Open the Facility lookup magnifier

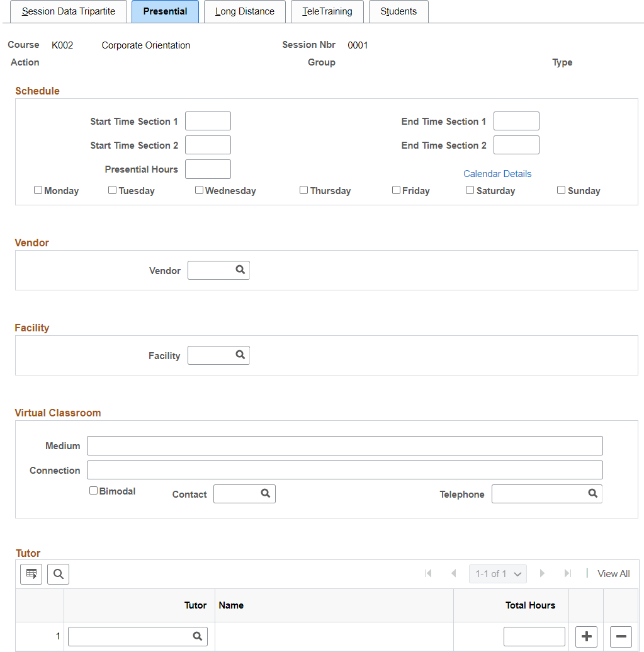click(x=240, y=355)
